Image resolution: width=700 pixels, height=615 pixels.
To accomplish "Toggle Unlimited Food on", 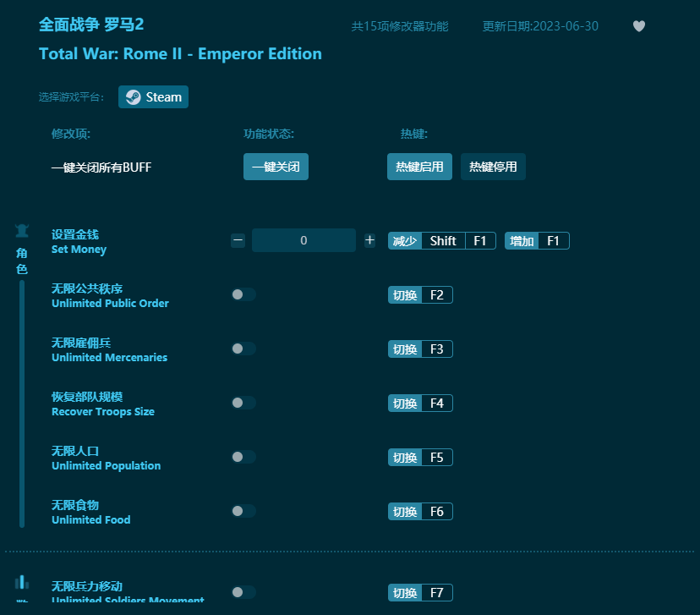I will point(243,511).
